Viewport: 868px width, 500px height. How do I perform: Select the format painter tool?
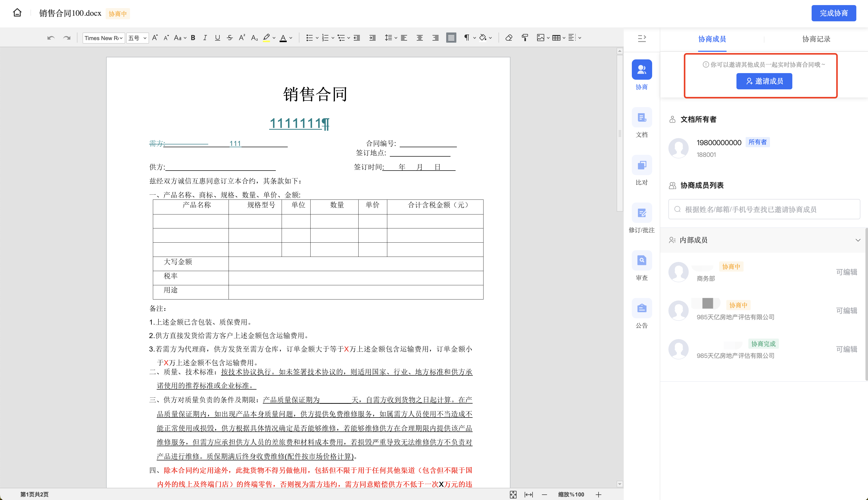tap(524, 38)
